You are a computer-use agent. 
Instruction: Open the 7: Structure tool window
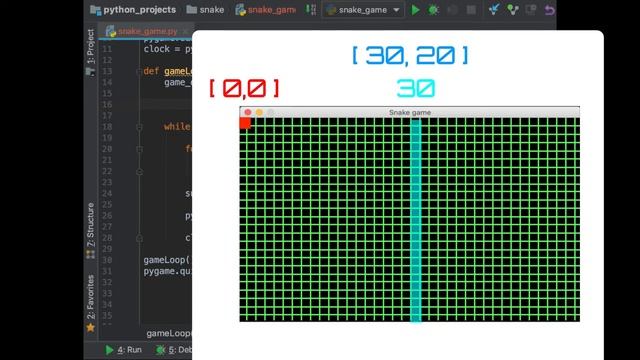pyautogui.click(x=91, y=231)
